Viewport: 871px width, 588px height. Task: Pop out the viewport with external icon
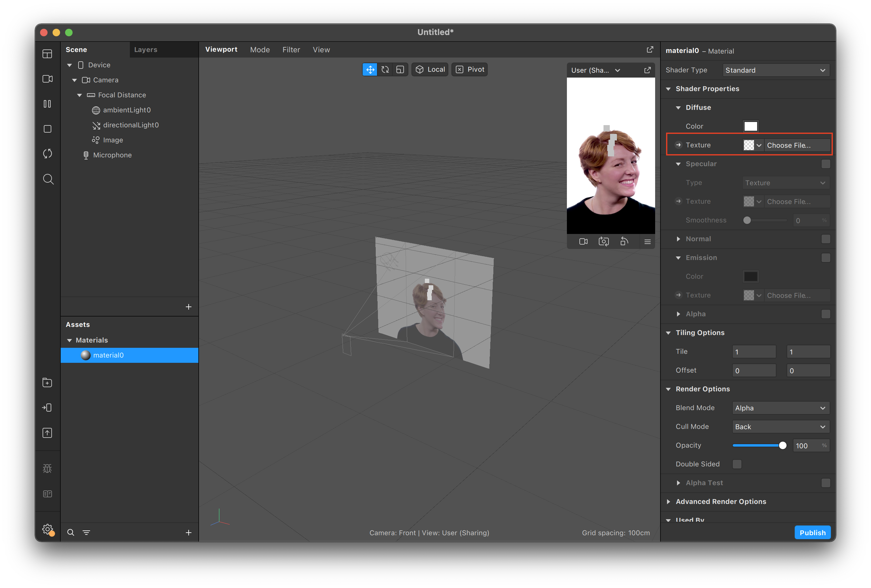(650, 49)
